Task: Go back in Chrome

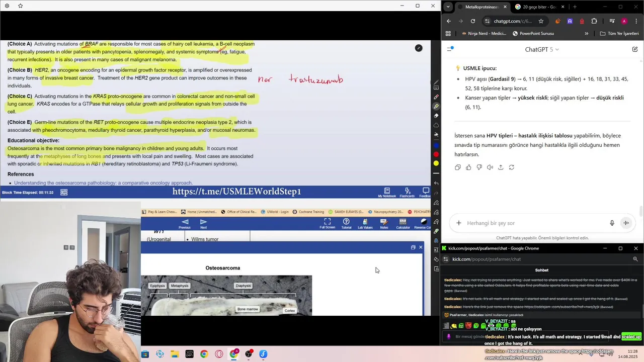Action: tap(449, 21)
